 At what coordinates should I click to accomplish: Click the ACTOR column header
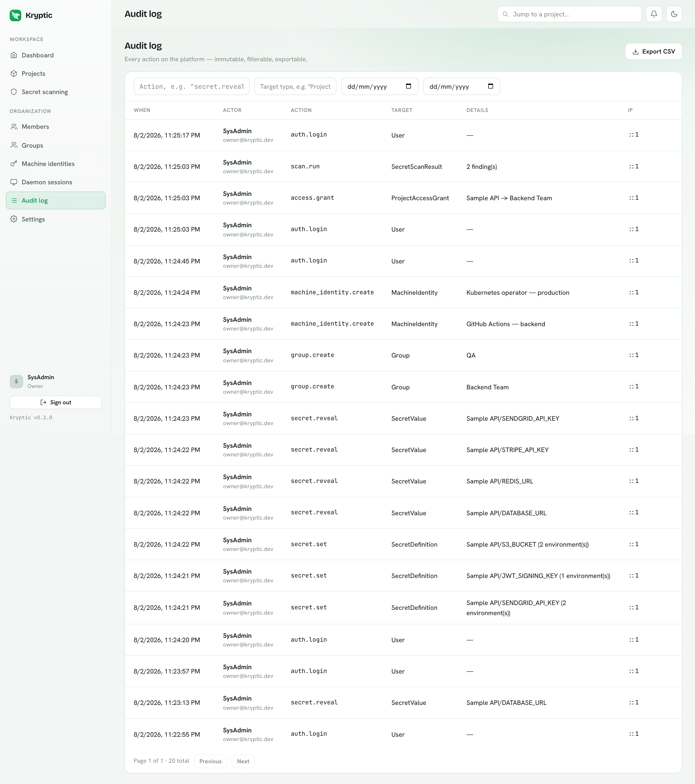tap(232, 110)
